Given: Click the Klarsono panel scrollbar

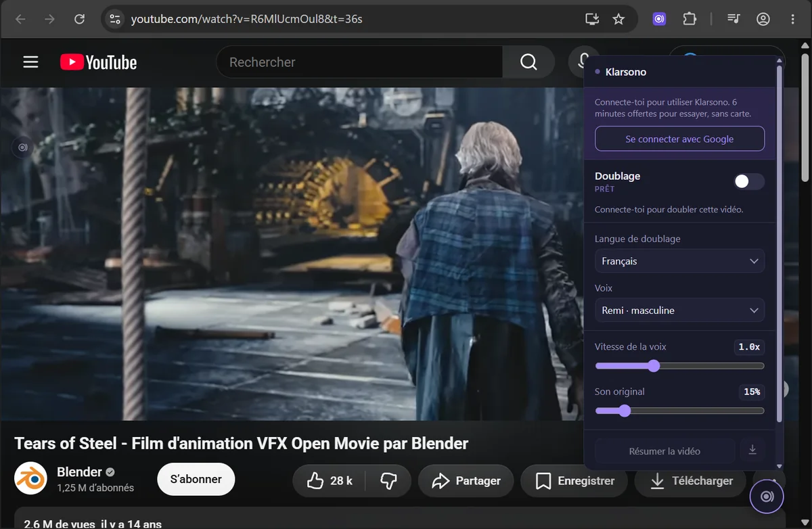Looking at the screenshot, I should click(x=779, y=244).
